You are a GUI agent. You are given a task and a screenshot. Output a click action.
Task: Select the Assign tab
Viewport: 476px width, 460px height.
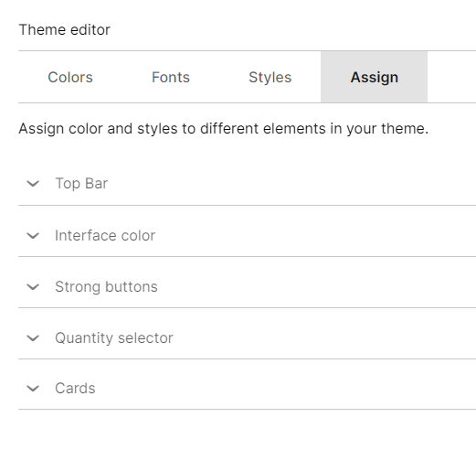click(x=374, y=77)
